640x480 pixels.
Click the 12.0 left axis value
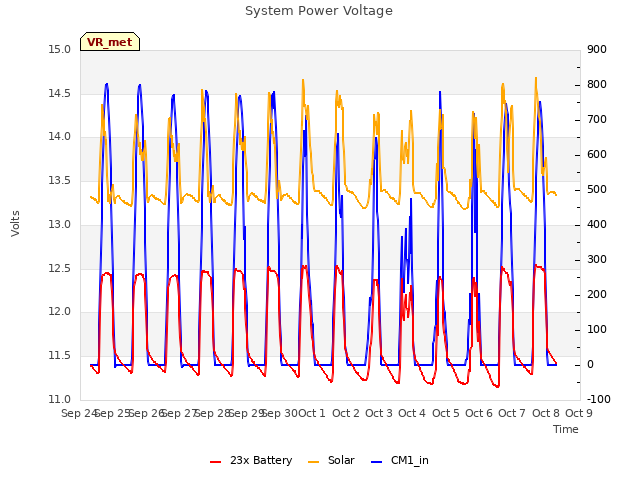click(60, 311)
